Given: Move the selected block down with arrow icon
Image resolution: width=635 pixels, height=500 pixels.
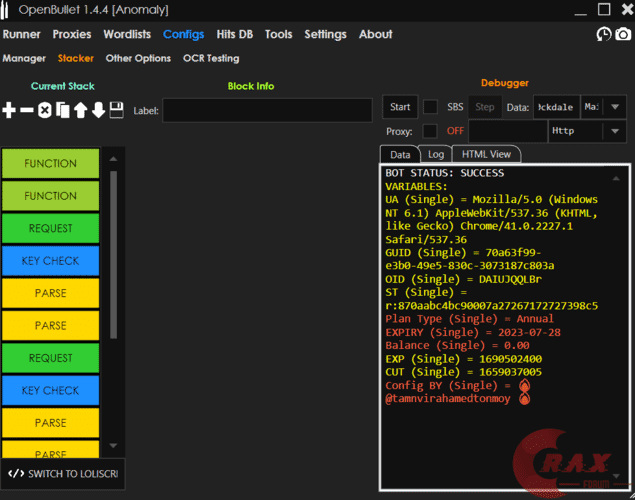Looking at the screenshot, I should click(x=98, y=110).
